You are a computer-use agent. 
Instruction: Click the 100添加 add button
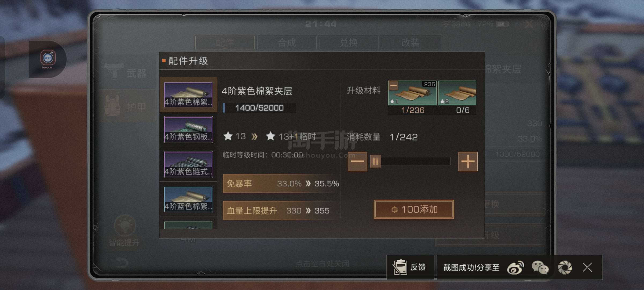(x=414, y=209)
